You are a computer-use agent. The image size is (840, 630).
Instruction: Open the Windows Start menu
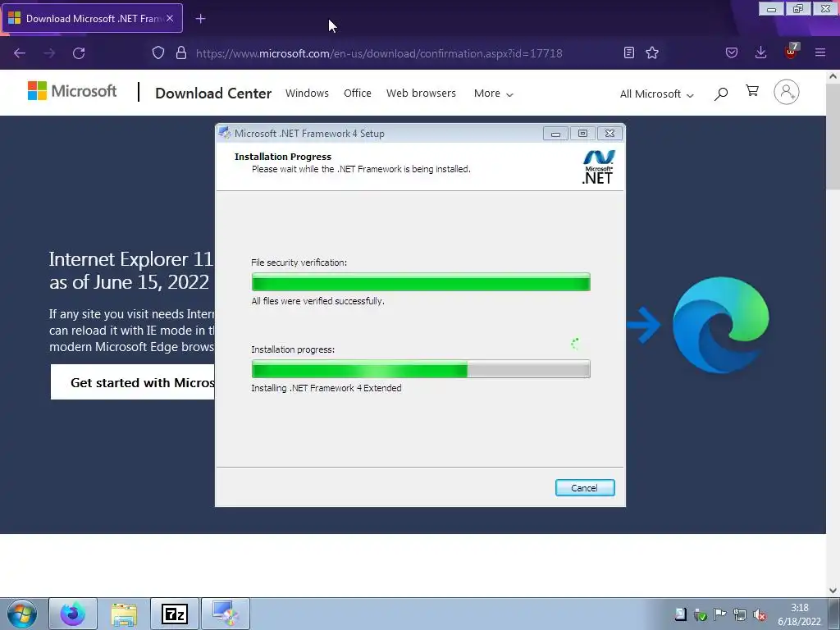click(22, 614)
